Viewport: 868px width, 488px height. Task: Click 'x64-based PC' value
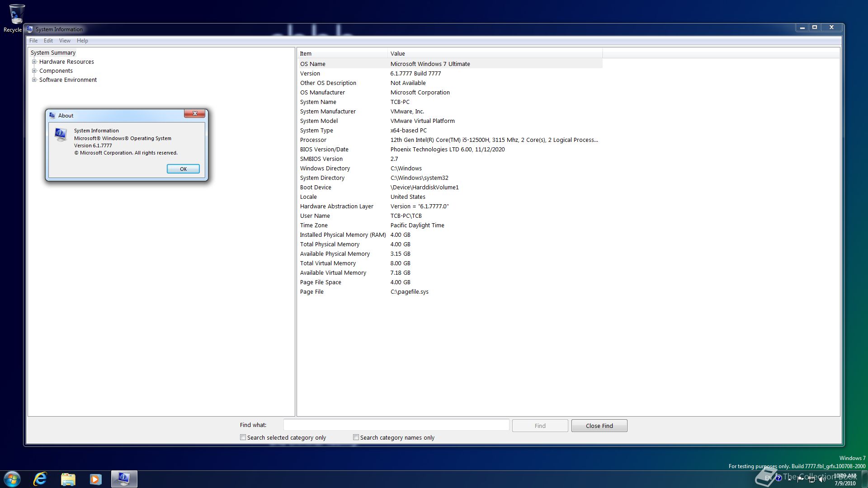409,131
